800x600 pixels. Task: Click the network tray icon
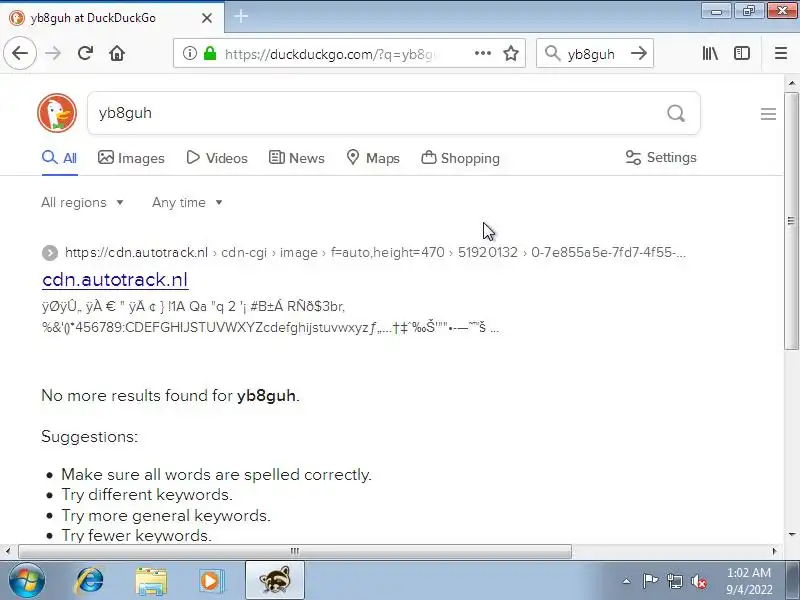coord(674,581)
